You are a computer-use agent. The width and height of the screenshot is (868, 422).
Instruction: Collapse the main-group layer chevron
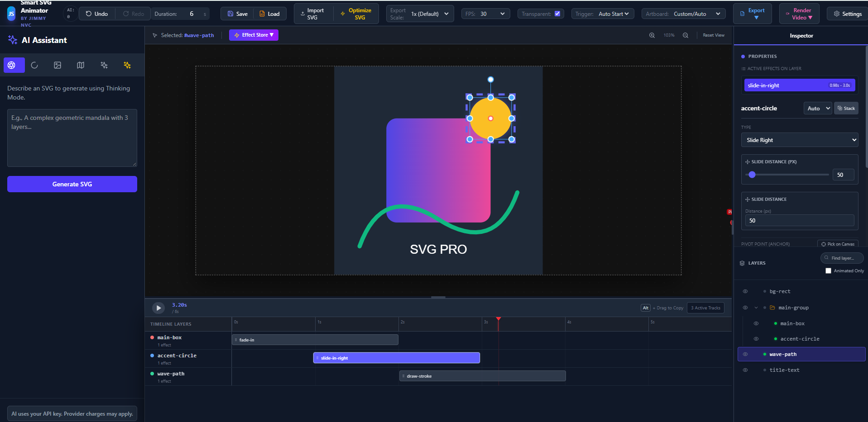[756, 308]
